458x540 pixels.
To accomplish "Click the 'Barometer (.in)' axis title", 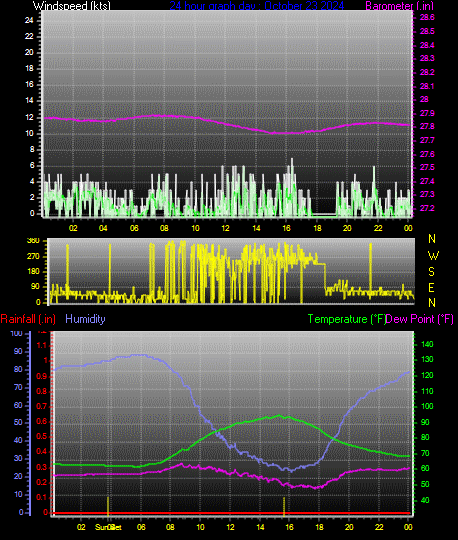I will pyautogui.click(x=399, y=6).
